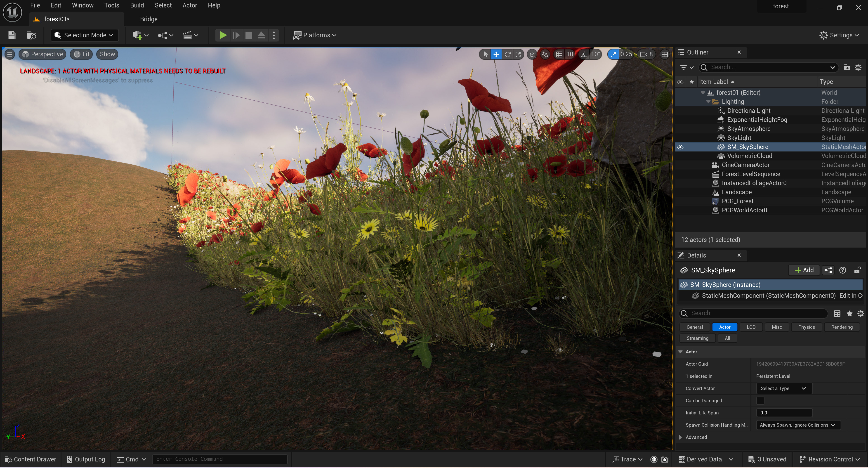This screenshot has height=468, width=868.
Task: Select the rotate gizmo tool in viewport
Action: [x=507, y=54]
